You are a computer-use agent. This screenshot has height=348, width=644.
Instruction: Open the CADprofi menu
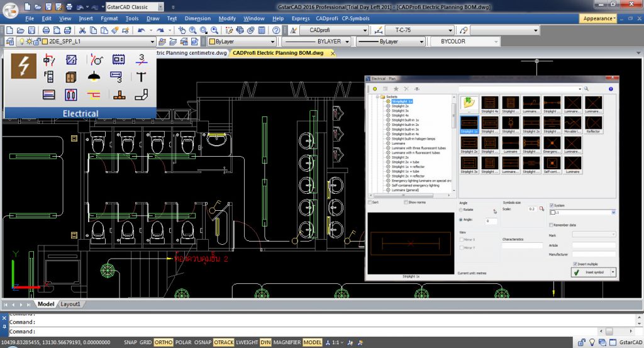327,18
